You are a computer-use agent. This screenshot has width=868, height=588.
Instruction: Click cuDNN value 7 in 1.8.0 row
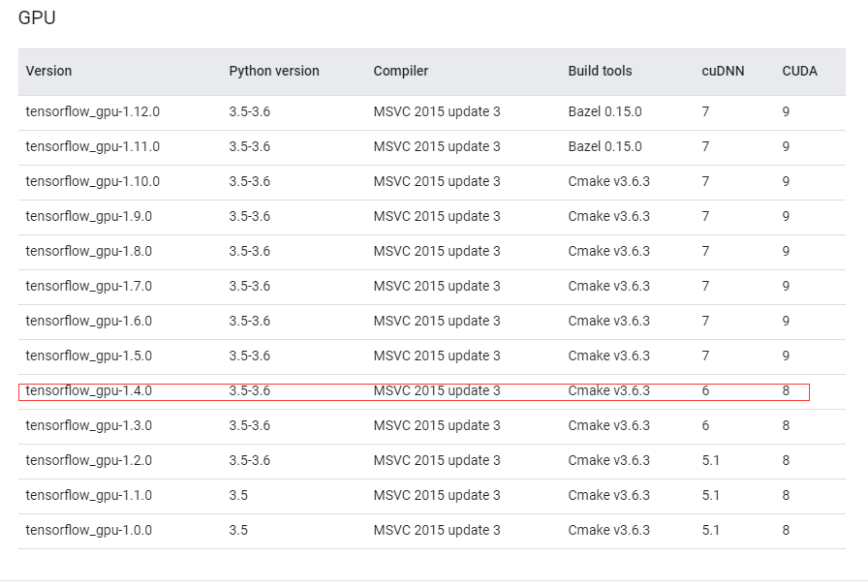706,251
